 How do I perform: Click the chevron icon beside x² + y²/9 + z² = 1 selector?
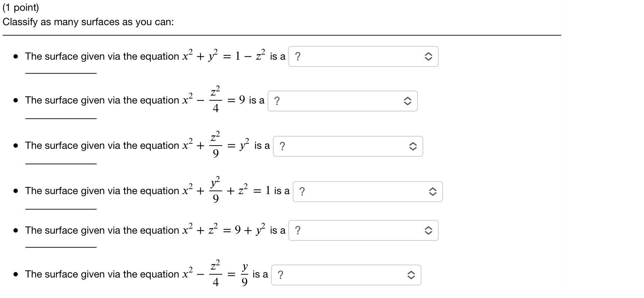click(x=433, y=192)
